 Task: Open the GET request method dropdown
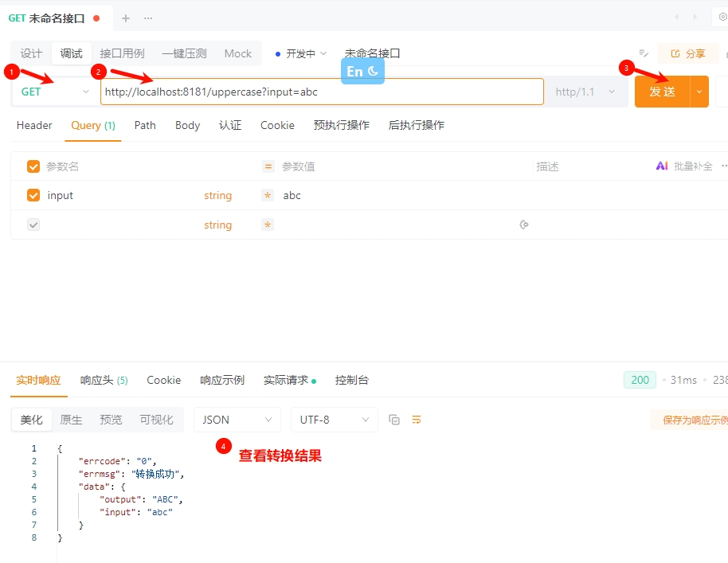[55, 92]
